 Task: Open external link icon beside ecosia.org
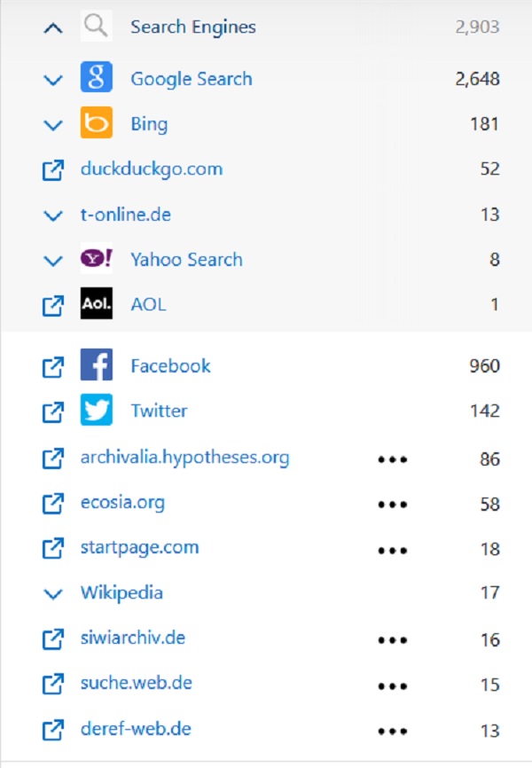(x=53, y=504)
